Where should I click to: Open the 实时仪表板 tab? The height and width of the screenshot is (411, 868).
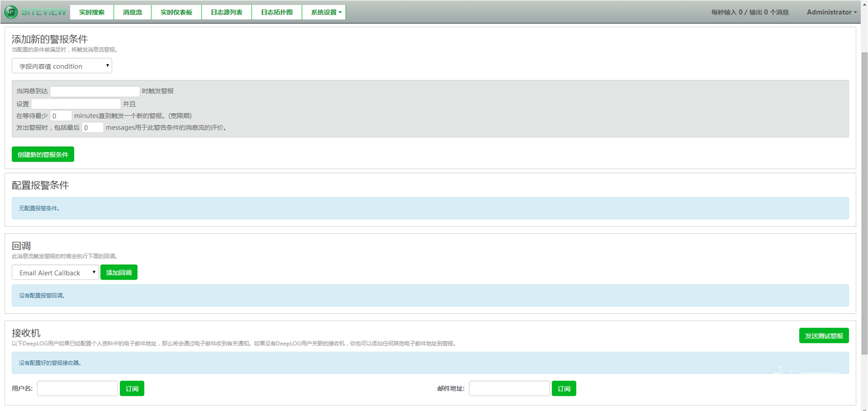[176, 12]
